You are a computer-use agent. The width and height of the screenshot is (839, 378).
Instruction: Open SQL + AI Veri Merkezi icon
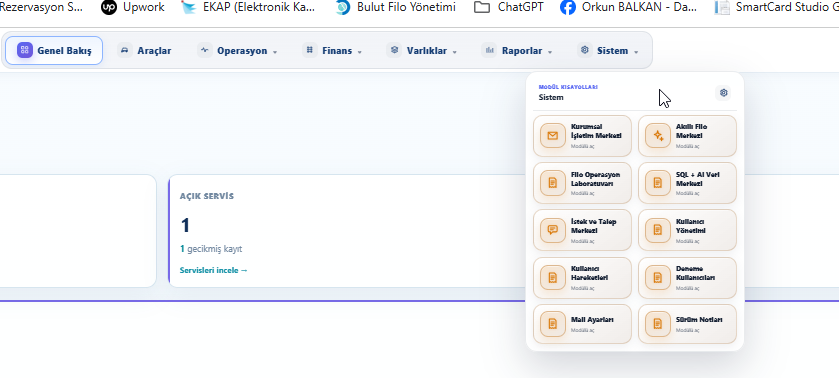point(658,183)
